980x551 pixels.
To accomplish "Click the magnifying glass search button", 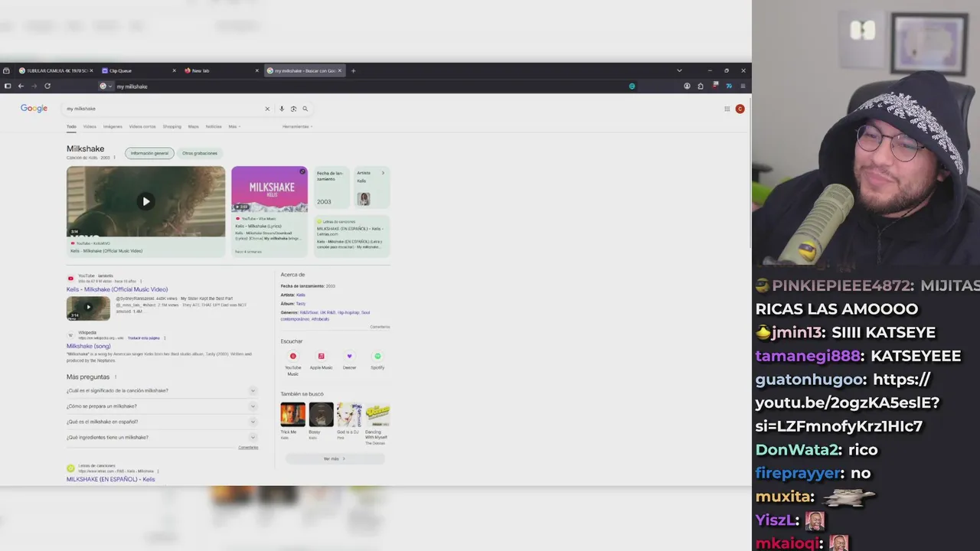I will coord(305,109).
